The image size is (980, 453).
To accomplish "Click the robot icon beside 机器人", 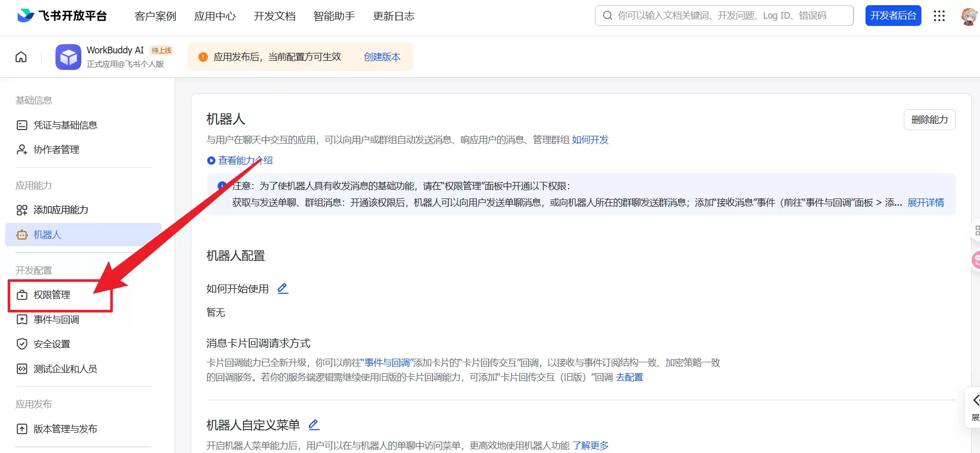I will coord(22,235).
